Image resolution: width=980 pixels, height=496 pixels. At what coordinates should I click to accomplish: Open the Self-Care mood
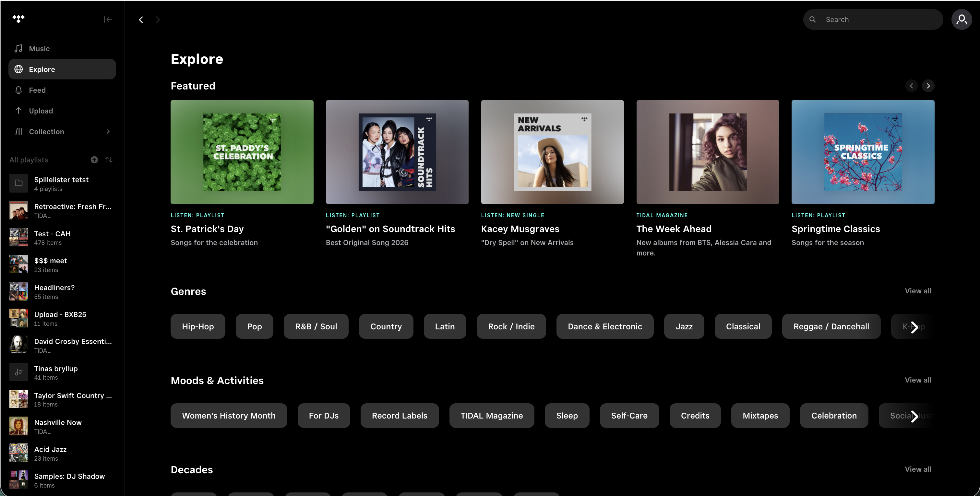[x=629, y=416]
